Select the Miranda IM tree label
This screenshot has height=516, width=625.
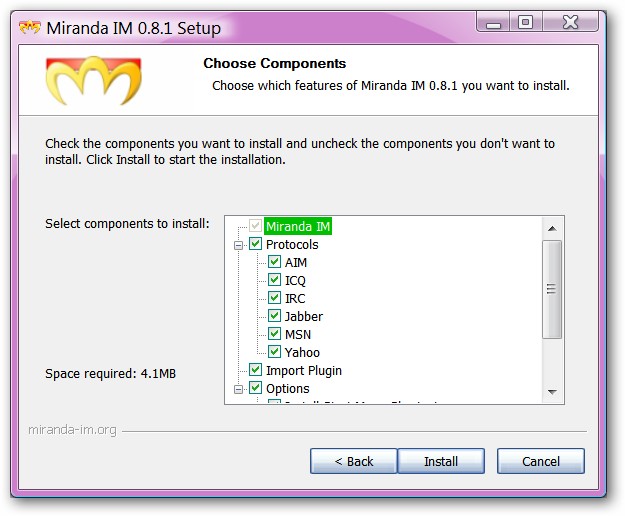point(298,226)
